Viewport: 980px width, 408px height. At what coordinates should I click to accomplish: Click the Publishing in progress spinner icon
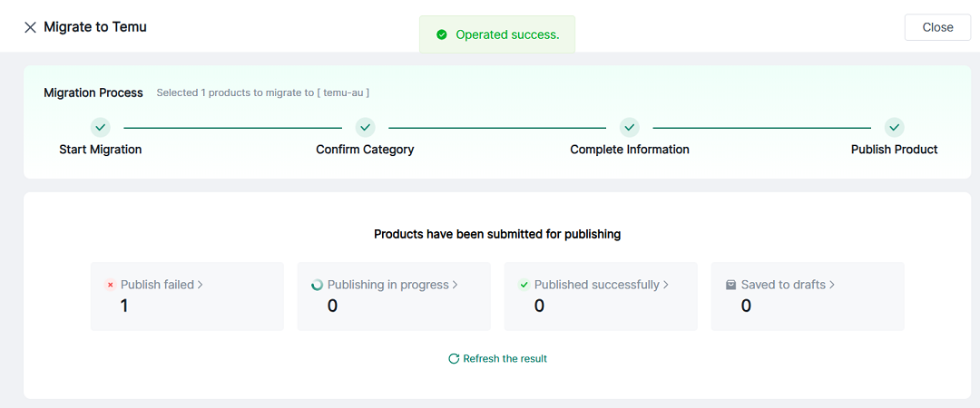317,285
